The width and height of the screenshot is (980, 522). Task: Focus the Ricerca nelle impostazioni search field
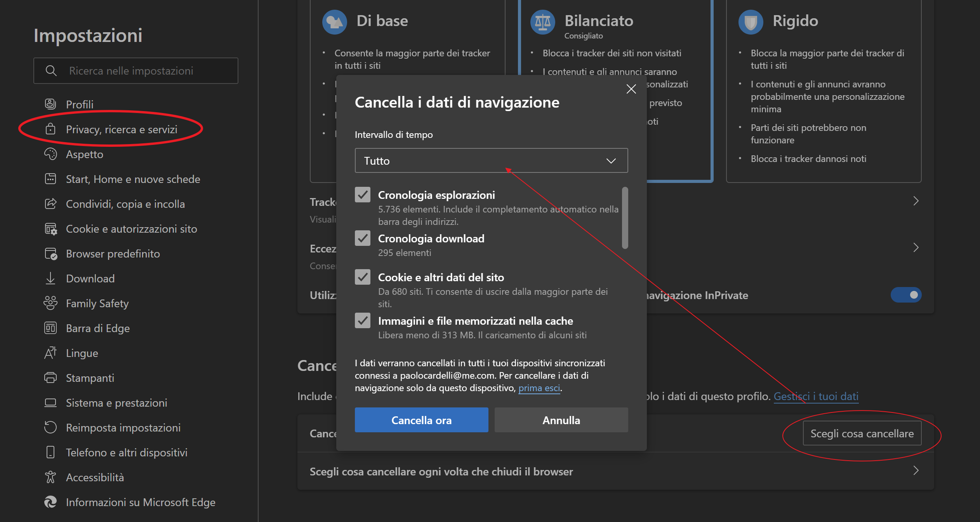tap(136, 71)
